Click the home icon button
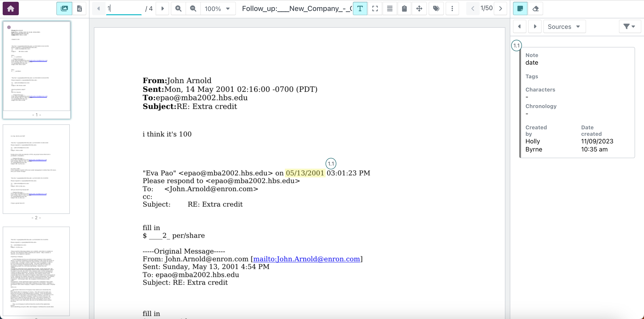This screenshot has height=319, width=644. [11, 9]
